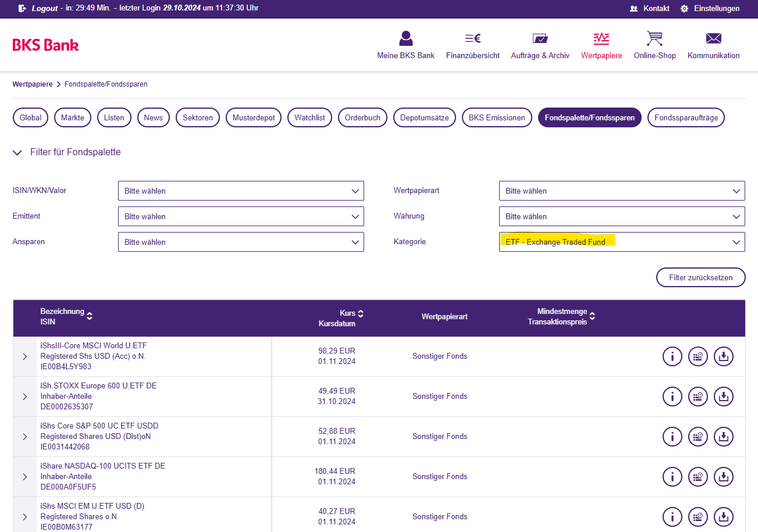Expand the iSh.STOXX Europe 600 row
Screen dimensions: 758x532
[x=24, y=397]
